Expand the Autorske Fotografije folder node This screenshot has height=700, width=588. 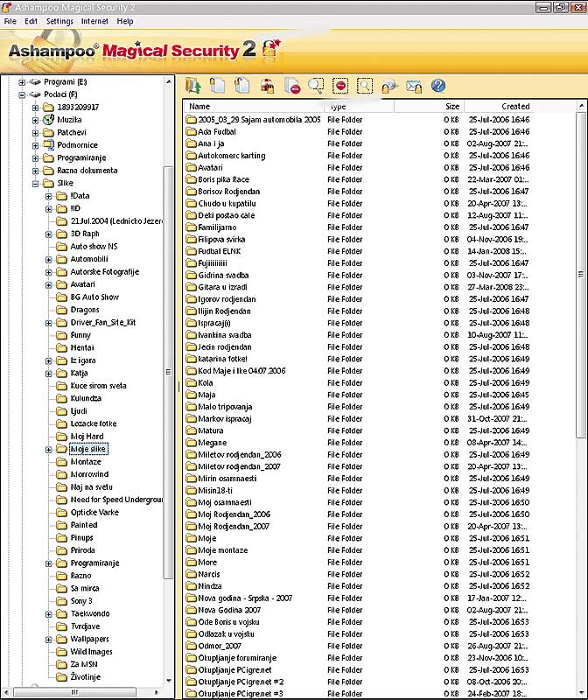[x=49, y=272]
